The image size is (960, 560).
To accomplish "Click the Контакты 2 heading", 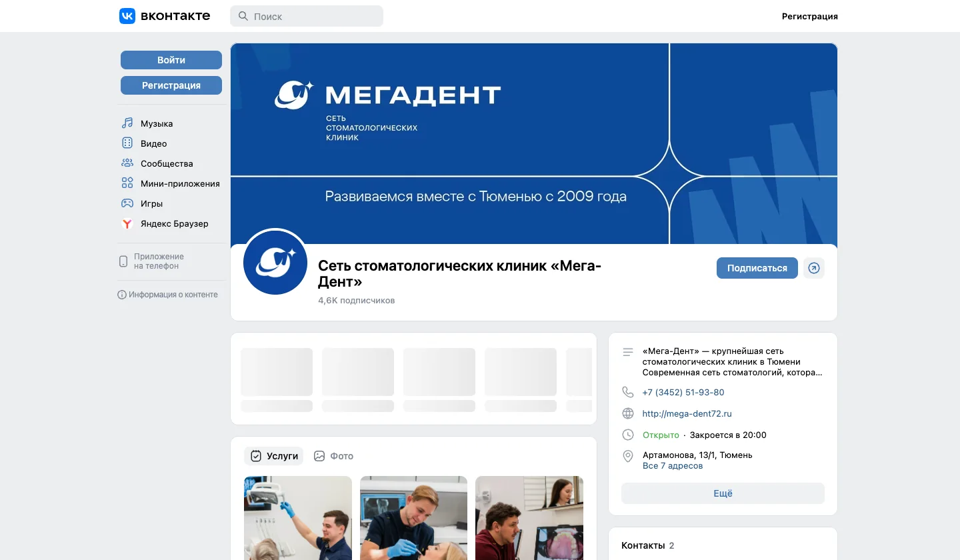I will (648, 545).
